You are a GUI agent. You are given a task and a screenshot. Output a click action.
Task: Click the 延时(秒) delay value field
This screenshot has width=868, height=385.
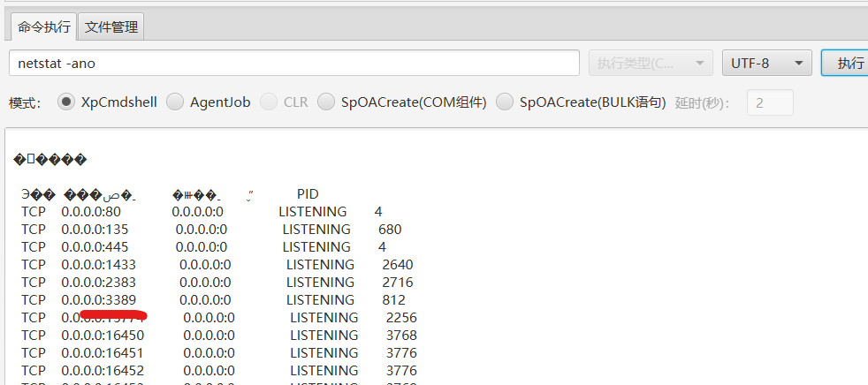770,102
